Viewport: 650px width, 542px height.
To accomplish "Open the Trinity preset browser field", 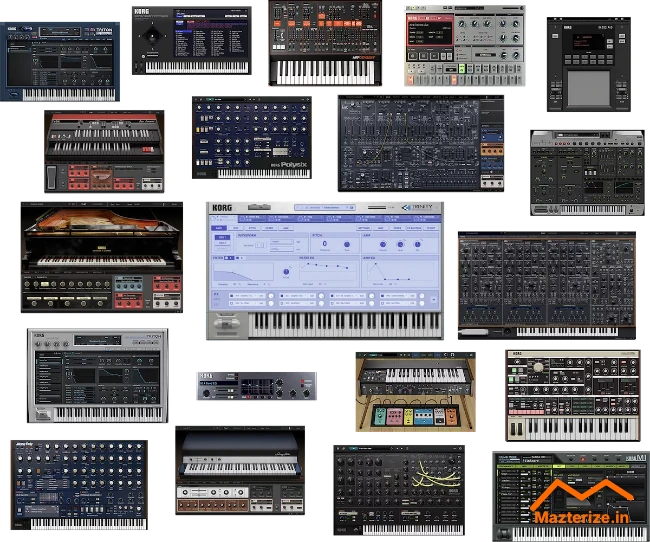I will click(x=325, y=207).
